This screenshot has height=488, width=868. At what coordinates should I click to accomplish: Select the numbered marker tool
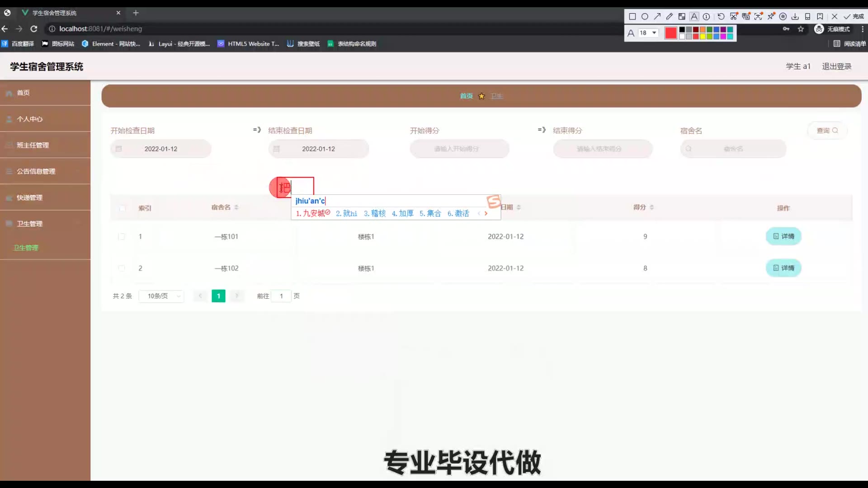[707, 17]
